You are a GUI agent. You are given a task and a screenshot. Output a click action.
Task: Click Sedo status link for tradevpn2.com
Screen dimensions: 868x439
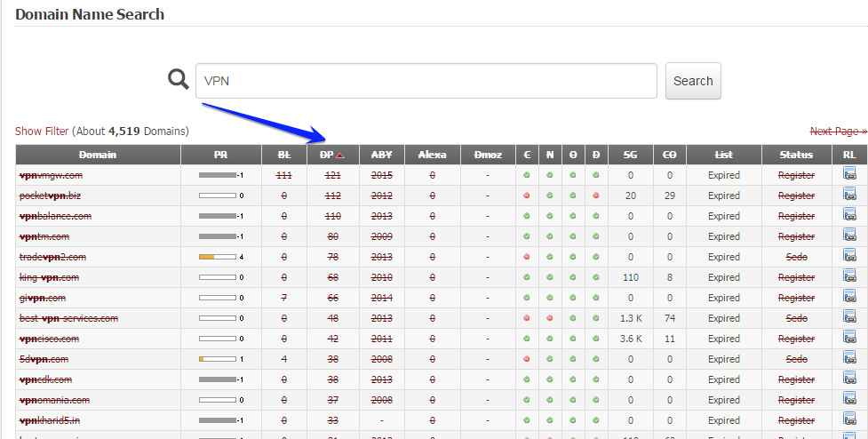coord(796,258)
